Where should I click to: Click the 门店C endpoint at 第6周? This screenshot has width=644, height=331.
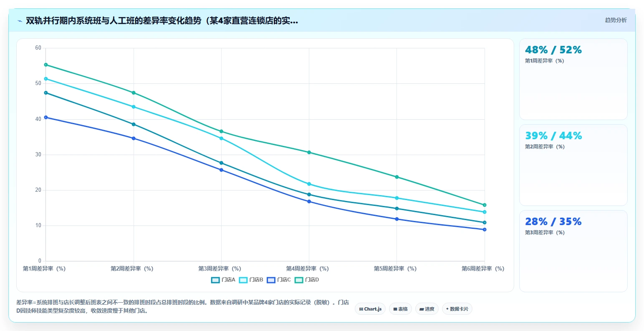point(485,230)
